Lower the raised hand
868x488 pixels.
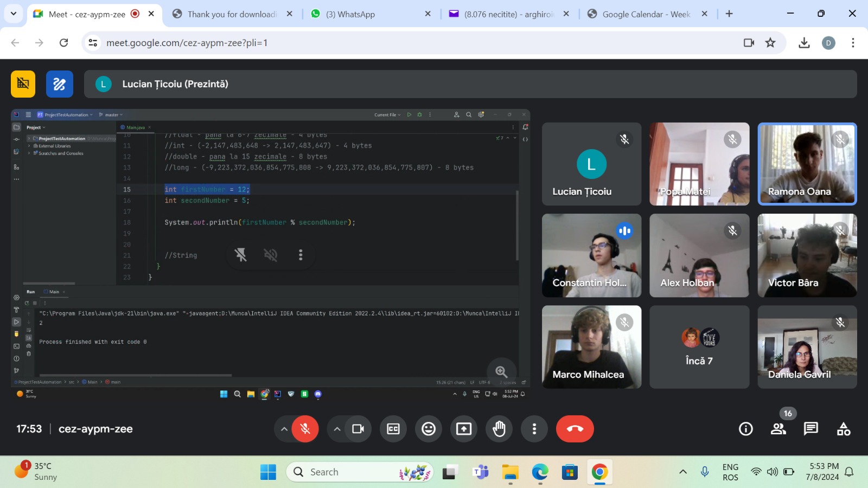(499, 429)
